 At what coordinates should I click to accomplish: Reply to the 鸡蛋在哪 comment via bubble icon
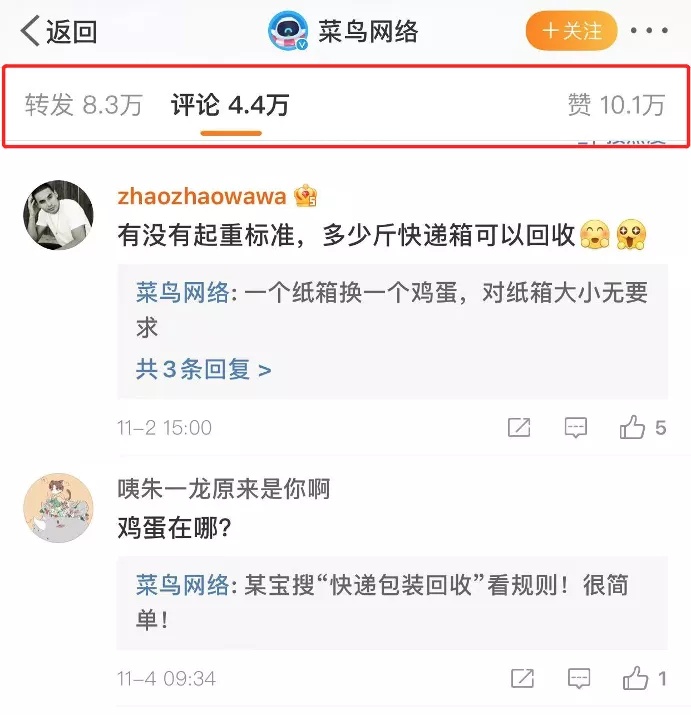(579, 679)
